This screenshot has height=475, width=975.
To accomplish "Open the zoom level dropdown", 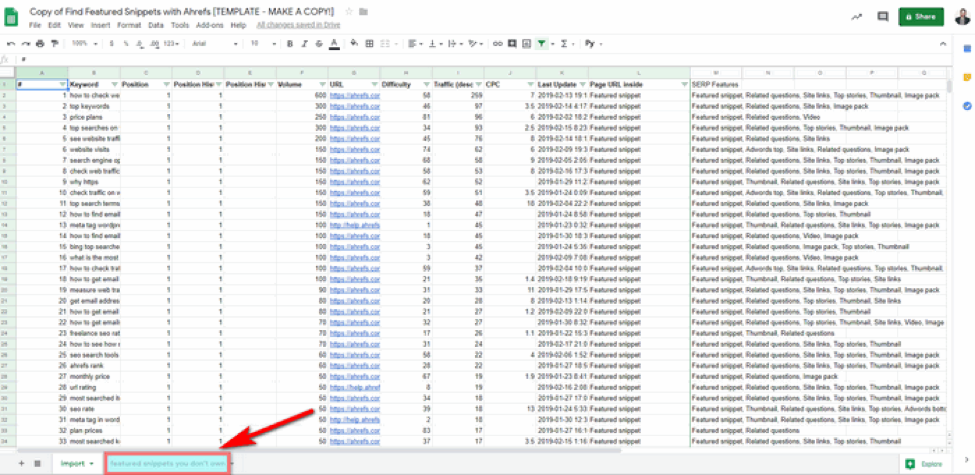I will coord(83,44).
